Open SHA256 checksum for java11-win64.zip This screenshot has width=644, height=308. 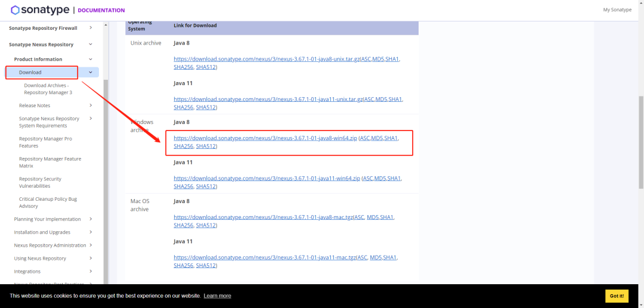click(184, 186)
